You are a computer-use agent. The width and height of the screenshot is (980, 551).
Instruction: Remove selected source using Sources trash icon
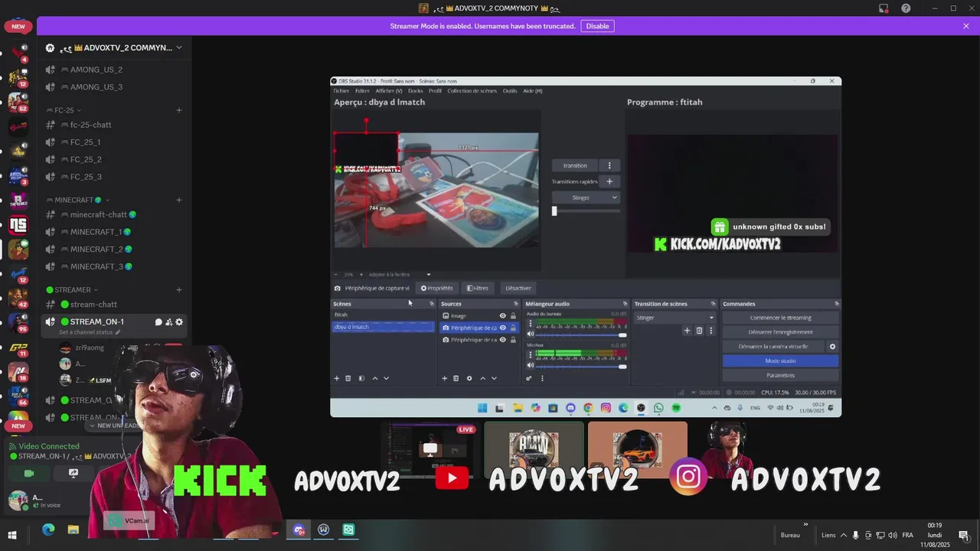[x=456, y=378]
